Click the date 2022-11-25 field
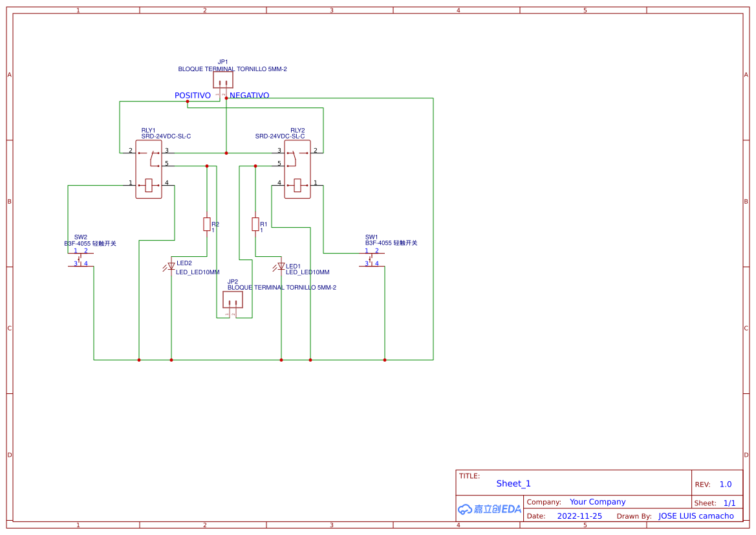The height and width of the screenshot is (535, 756). (x=580, y=516)
